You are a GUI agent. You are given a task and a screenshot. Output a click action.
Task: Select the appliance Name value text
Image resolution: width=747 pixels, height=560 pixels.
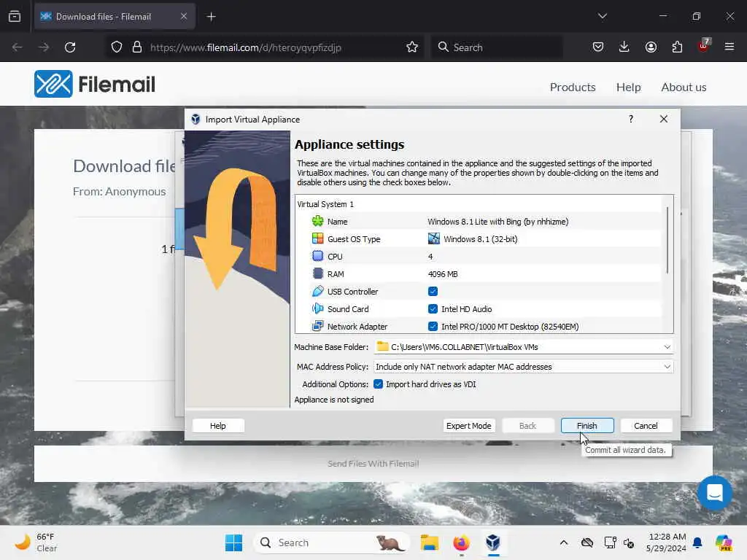click(498, 222)
